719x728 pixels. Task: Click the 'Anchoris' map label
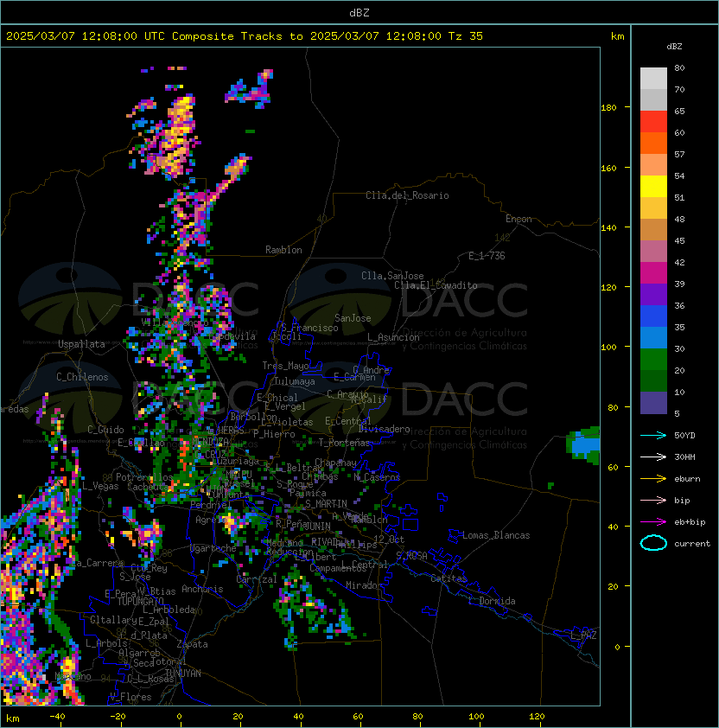(202, 589)
